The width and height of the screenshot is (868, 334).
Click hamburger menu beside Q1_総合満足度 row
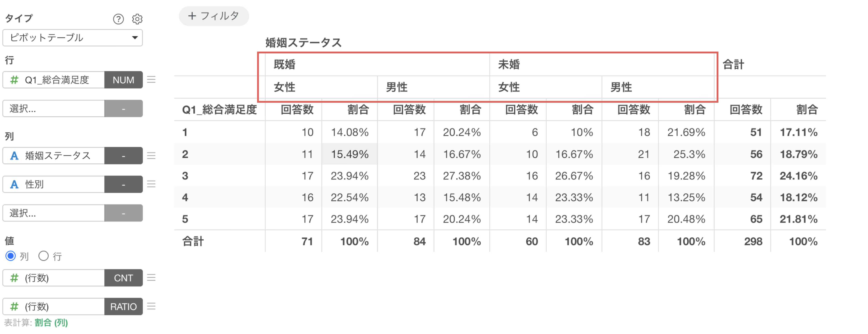151,80
